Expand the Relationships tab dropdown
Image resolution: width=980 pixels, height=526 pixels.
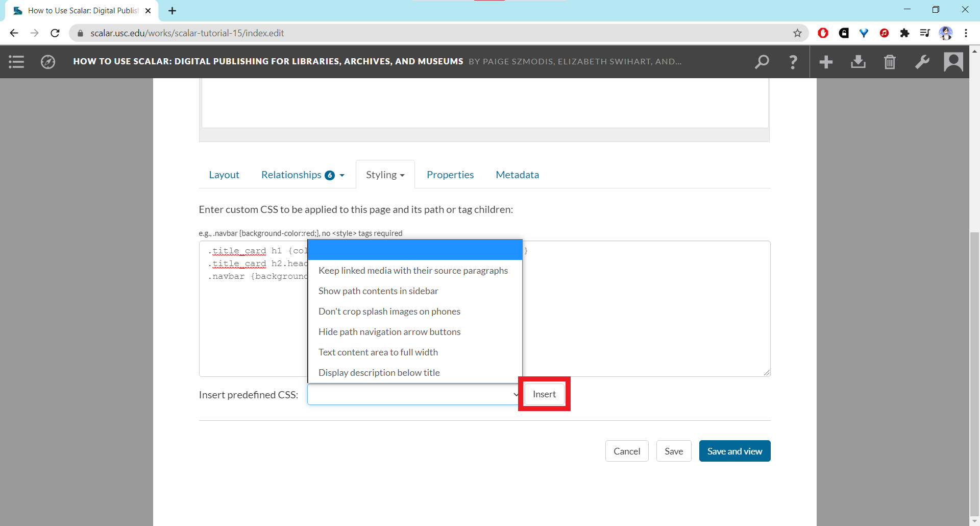[x=303, y=175]
